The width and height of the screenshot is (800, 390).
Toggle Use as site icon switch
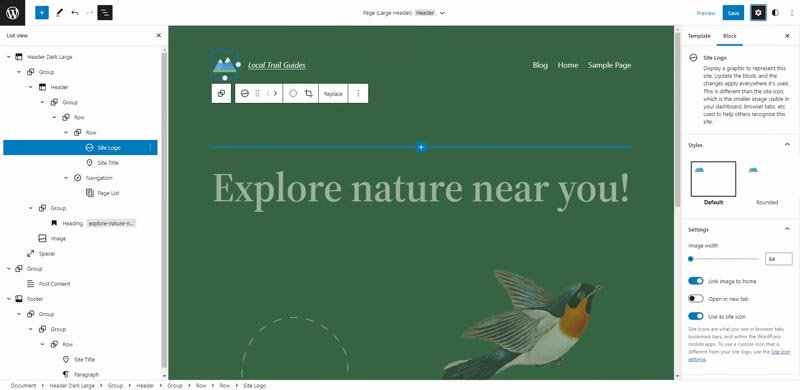pyautogui.click(x=695, y=316)
